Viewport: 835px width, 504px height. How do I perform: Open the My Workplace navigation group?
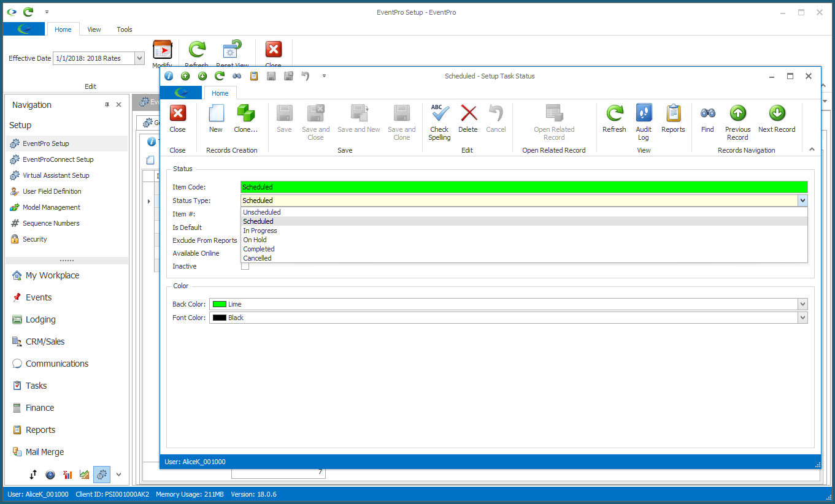point(66,275)
